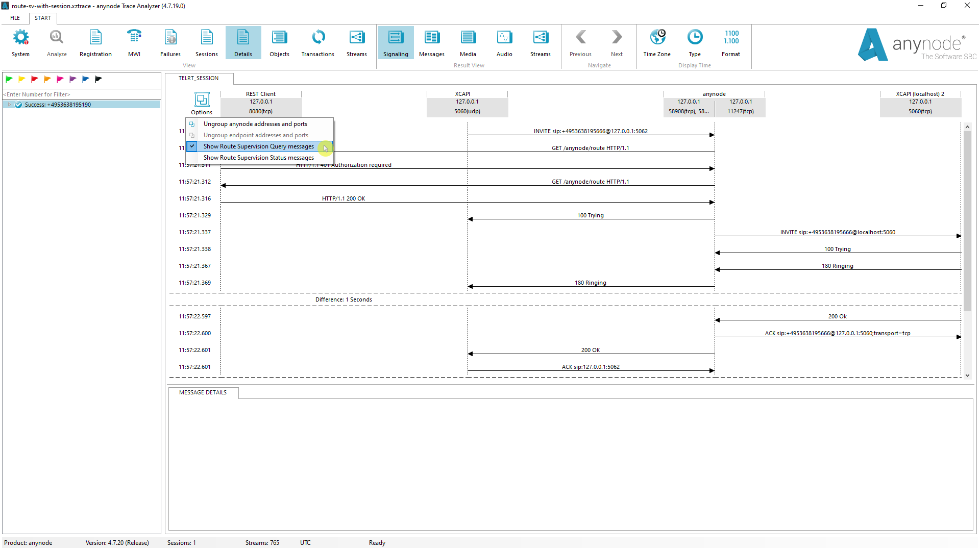Open the FILE menu
Viewport: 980px width, 551px height.
(15, 18)
